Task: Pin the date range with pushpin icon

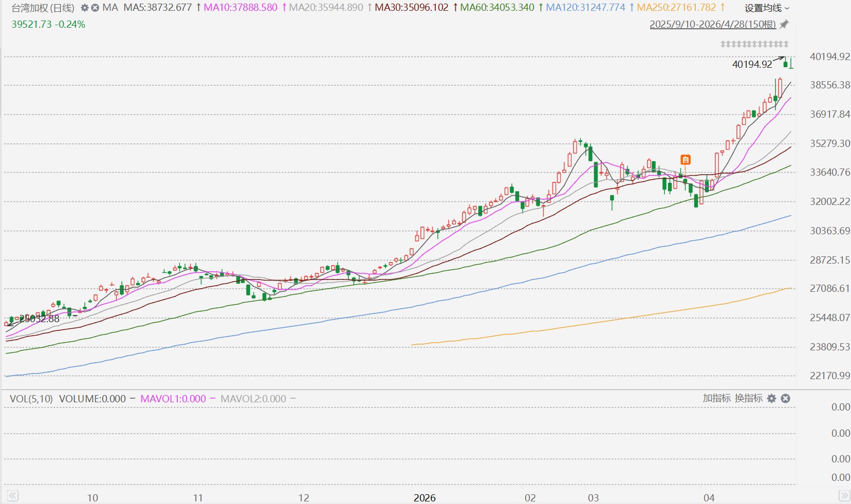Action: (784, 24)
